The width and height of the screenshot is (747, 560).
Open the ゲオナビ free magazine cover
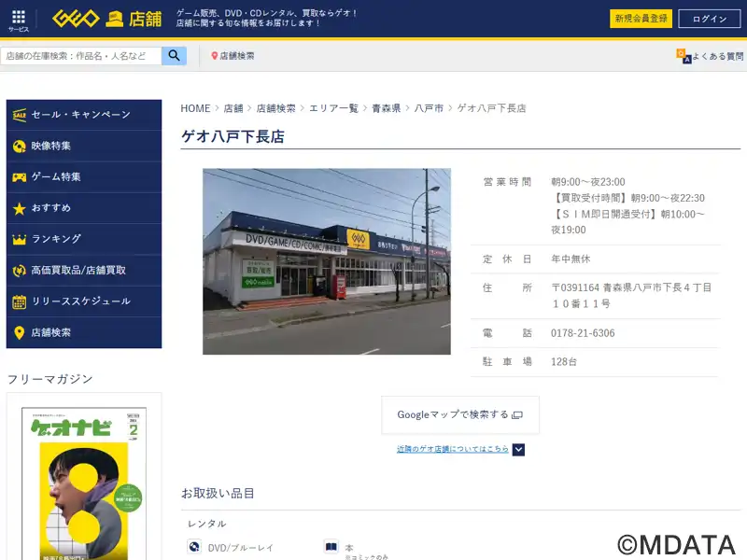click(84, 483)
